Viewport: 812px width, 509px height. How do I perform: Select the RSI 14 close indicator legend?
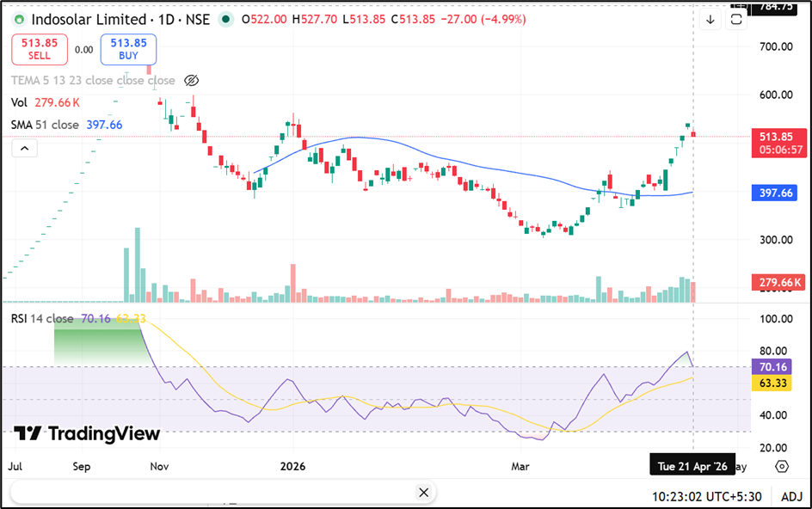tap(41, 319)
